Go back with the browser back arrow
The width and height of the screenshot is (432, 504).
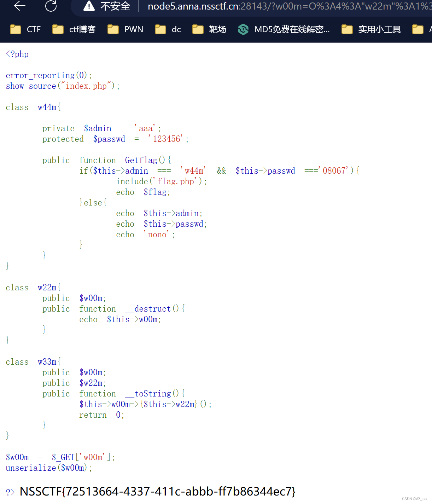tap(20, 6)
